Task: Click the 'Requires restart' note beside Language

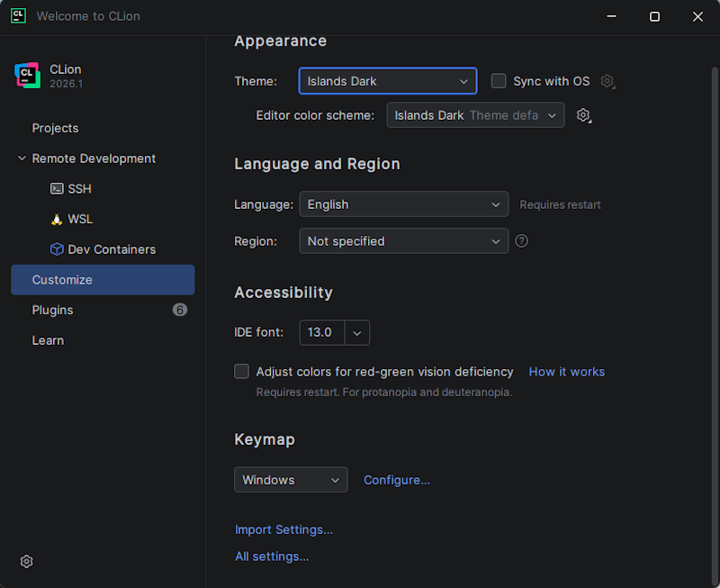Action: click(x=560, y=205)
